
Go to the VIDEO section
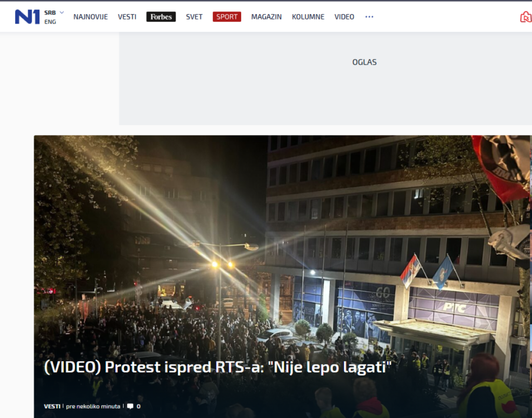pos(344,17)
